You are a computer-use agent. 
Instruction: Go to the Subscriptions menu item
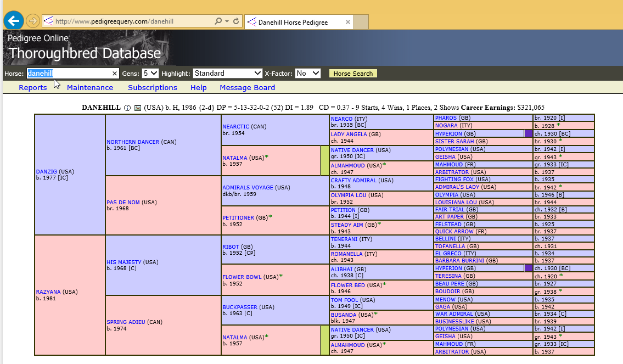[153, 88]
